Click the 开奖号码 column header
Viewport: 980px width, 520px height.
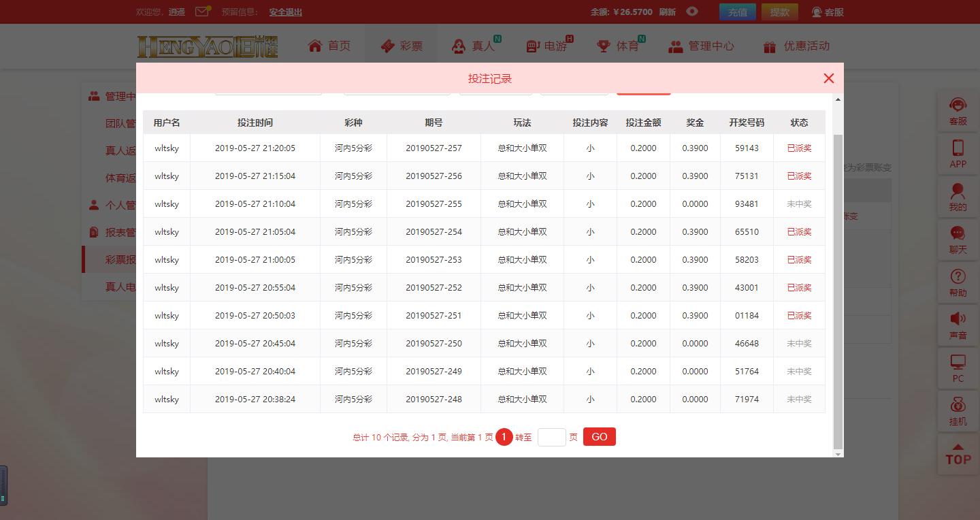(x=747, y=123)
